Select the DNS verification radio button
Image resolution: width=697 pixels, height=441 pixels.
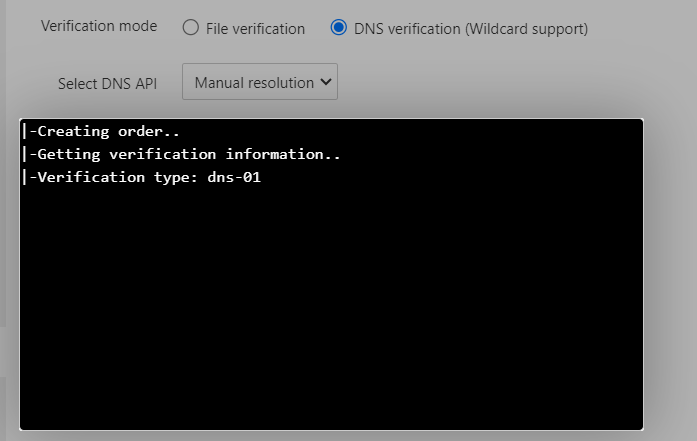point(338,28)
